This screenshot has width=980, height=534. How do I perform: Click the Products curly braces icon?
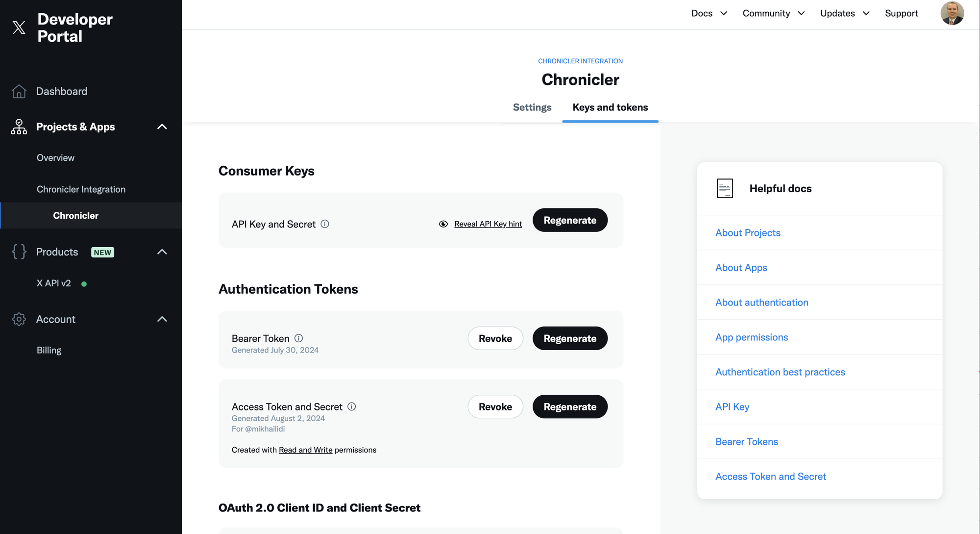tap(19, 252)
